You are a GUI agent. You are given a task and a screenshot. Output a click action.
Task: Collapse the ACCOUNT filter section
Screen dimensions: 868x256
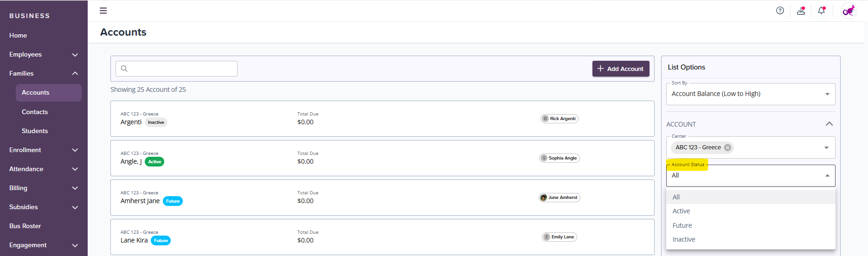tap(829, 124)
